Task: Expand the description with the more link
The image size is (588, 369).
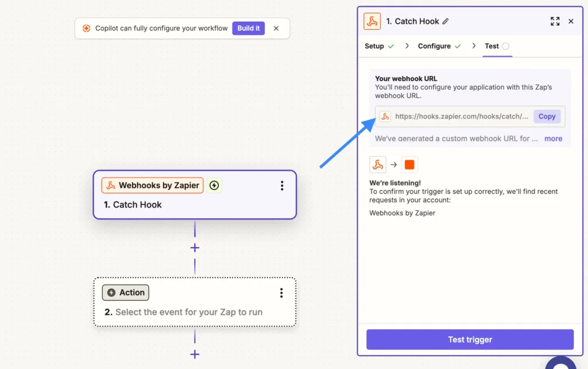Action: click(x=553, y=139)
